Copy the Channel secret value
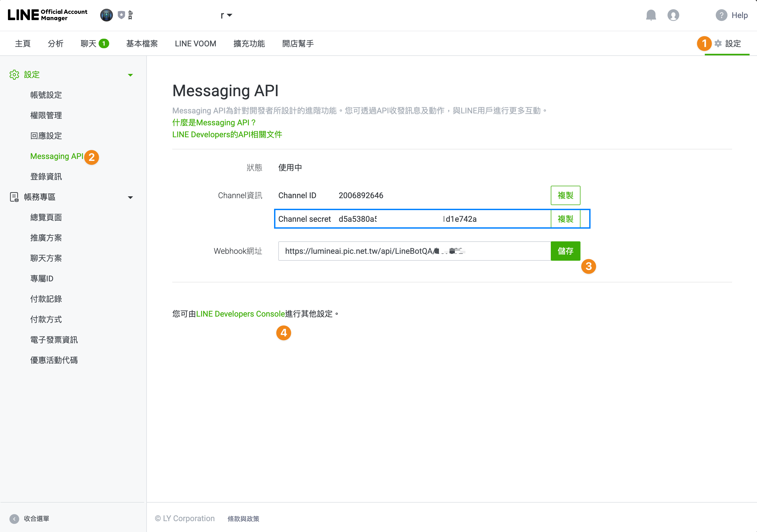 pos(565,219)
